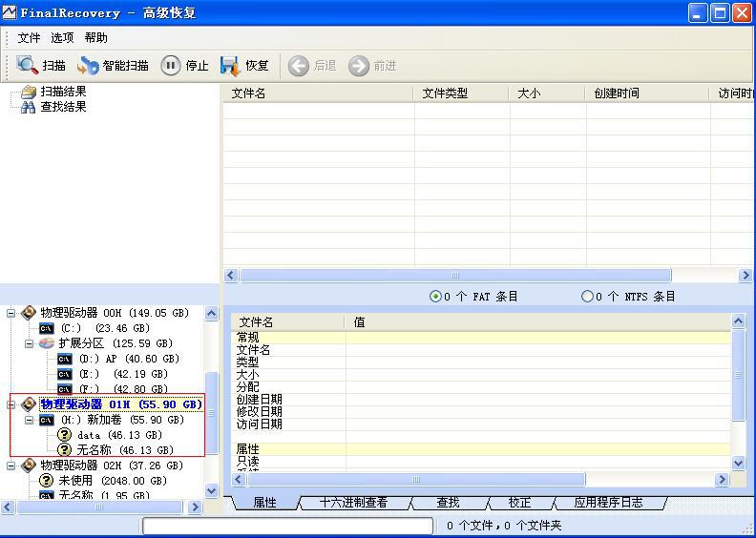Viewport: 756px width, 538px height.
Task: Collapse the 扩展分区 (125.59 GB) node
Action: 29,343
